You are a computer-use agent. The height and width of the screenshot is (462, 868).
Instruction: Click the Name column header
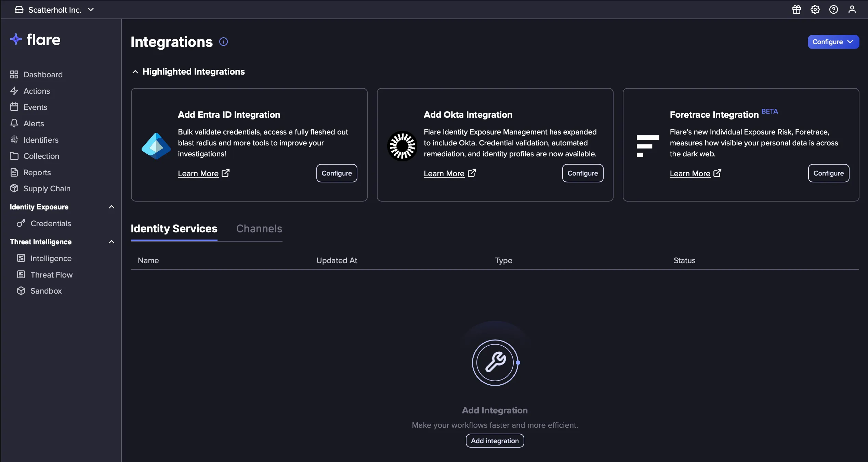[x=148, y=260]
